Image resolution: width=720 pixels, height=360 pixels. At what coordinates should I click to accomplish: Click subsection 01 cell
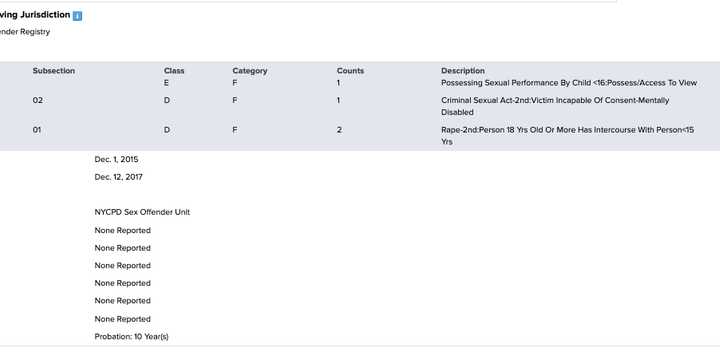coord(37,130)
